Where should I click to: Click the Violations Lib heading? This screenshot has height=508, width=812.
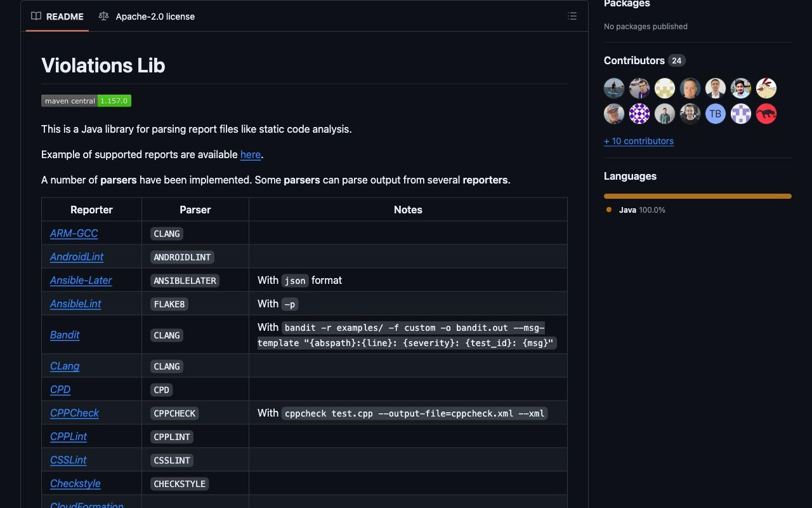(103, 65)
